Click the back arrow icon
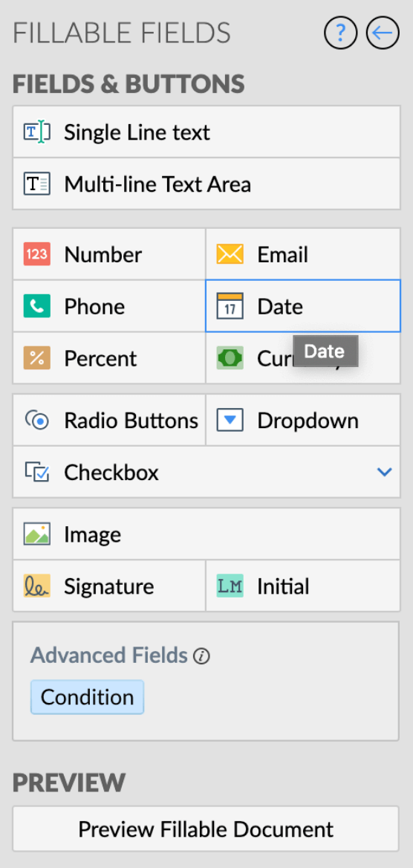The height and width of the screenshot is (868, 413). point(383,33)
